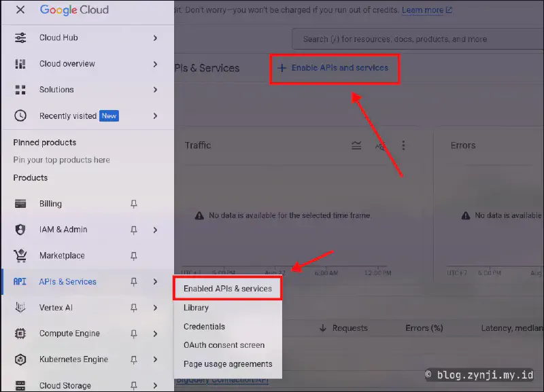Viewport: 544px width, 392px height.
Task: Open the OAuth consent screen entry
Action: click(224, 345)
